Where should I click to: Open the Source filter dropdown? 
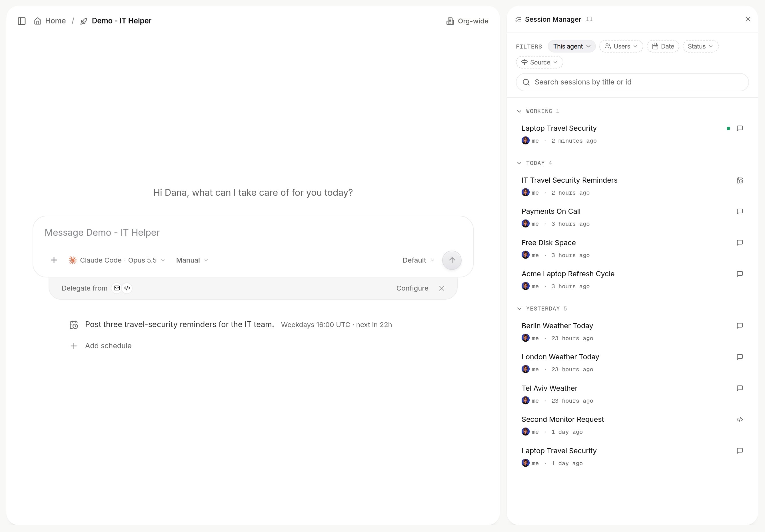point(539,62)
